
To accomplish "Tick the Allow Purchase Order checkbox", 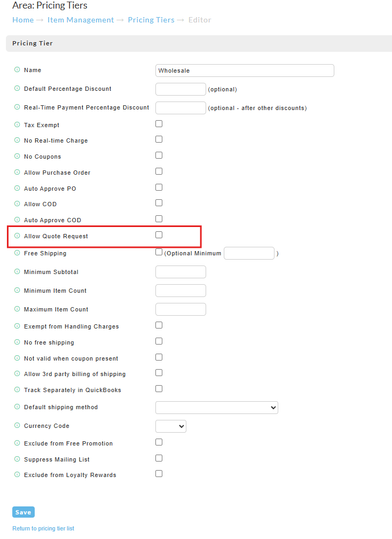I will click(159, 171).
